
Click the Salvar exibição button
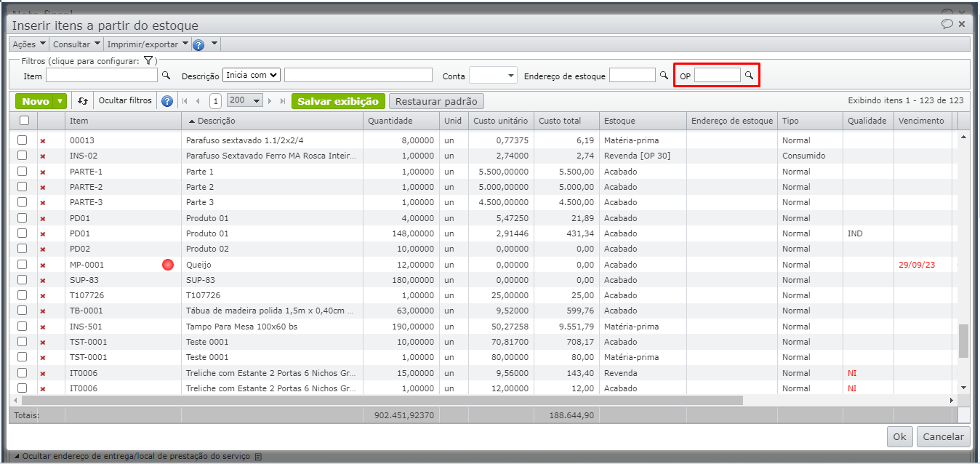338,101
